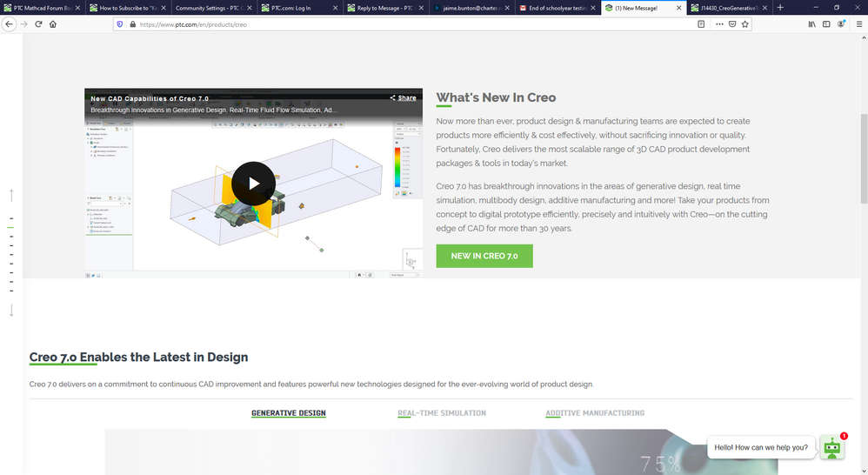This screenshot has height=475, width=868.
Task: Click the up arrow in side page navigator
Action: (x=11, y=196)
